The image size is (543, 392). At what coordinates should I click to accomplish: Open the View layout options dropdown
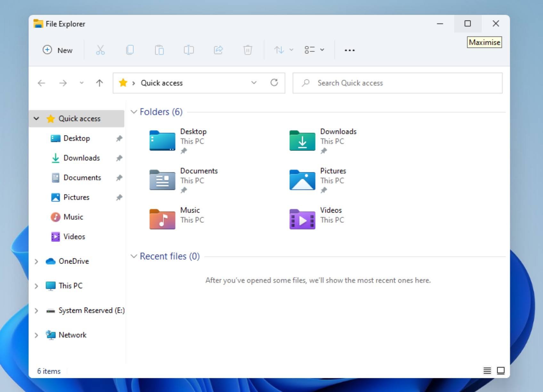pos(314,50)
